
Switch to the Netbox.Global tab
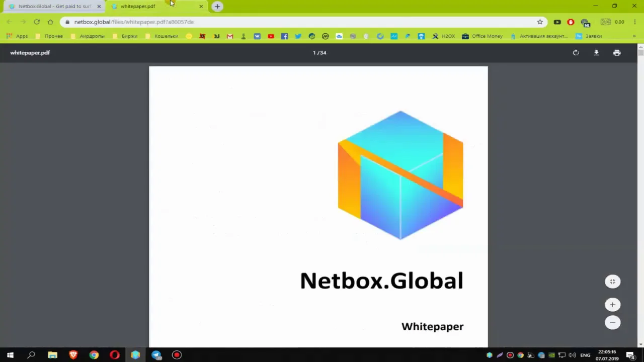pos(54,7)
